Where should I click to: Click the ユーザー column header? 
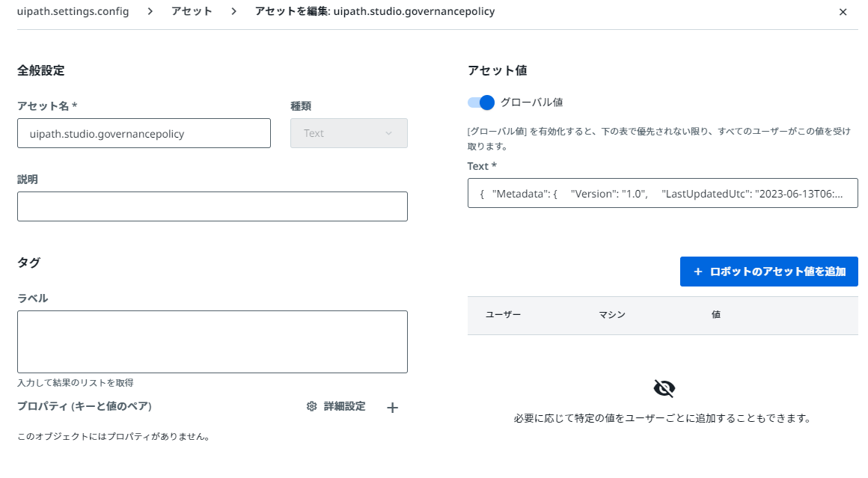[x=503, y=315]
